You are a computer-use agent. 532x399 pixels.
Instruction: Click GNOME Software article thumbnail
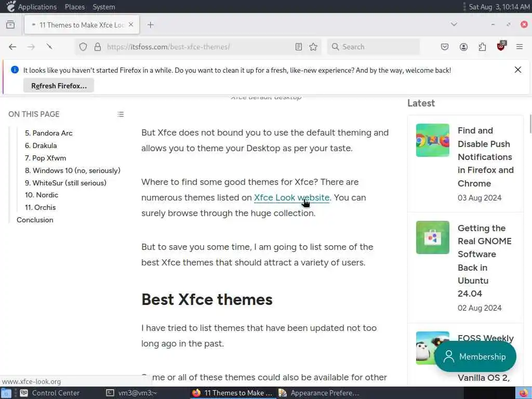click(x=433, y=237)
